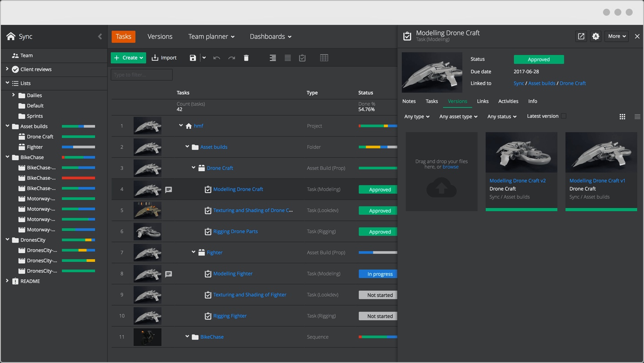Open the external link icon on details panel

(x=581, y=36)
